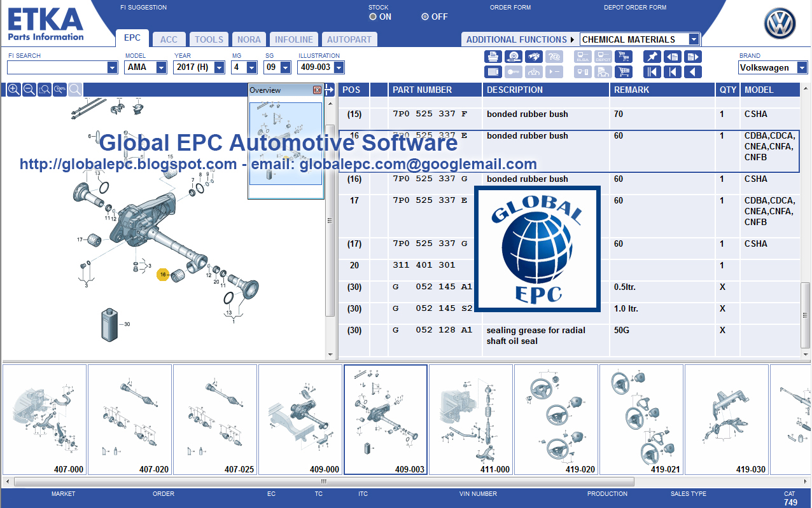Select part number 7P0 525 337 F
The height and width of the screenshot is (508, 812).
[430, 114]
